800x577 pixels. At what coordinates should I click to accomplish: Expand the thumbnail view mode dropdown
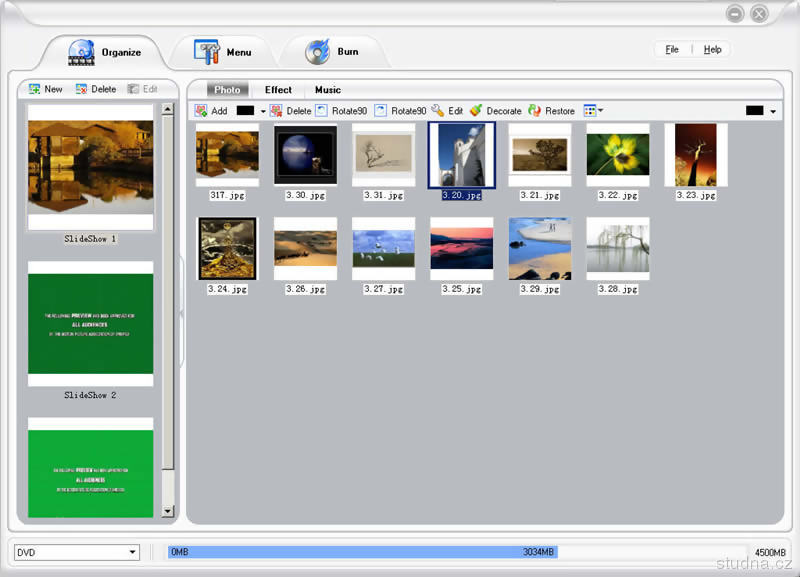tap(593, 111)
